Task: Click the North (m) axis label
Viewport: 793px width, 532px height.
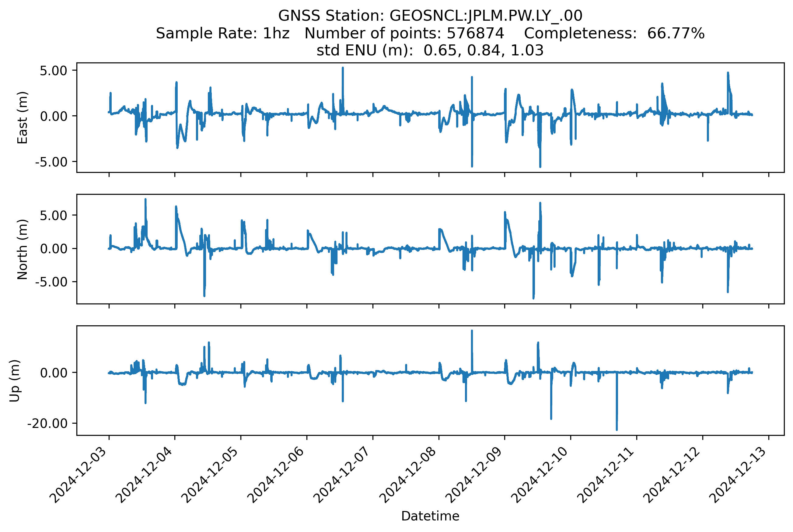Action: [x=23, y=249]
